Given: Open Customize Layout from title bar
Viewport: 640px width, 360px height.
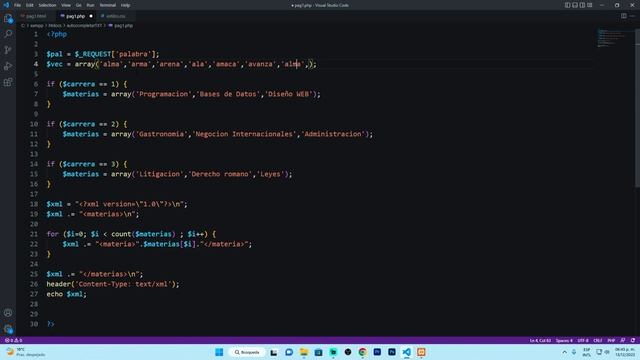Looking at the screenshot, I should [x=590, y=5].
